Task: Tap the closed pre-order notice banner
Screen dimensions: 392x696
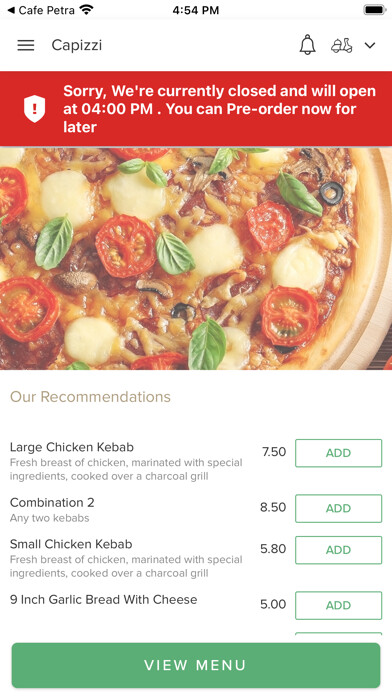Action: click(196, 109)
